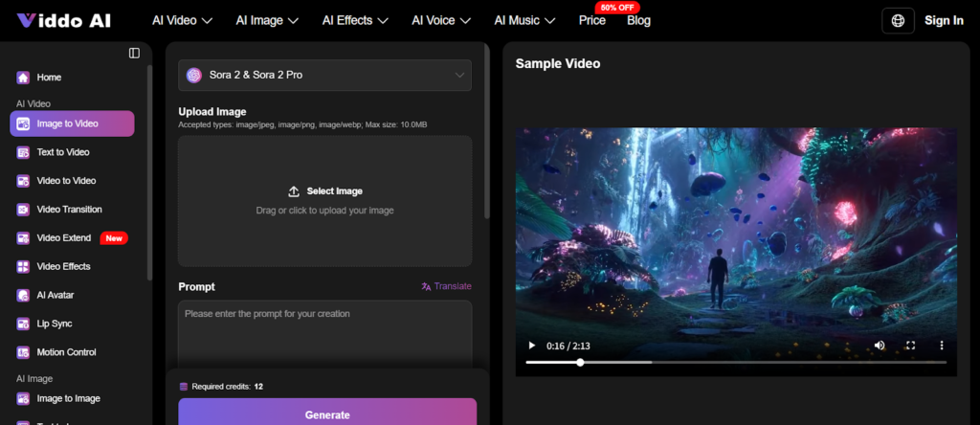Open the Price page
Viewport: 980px width, 425px height.
point(591,20)
